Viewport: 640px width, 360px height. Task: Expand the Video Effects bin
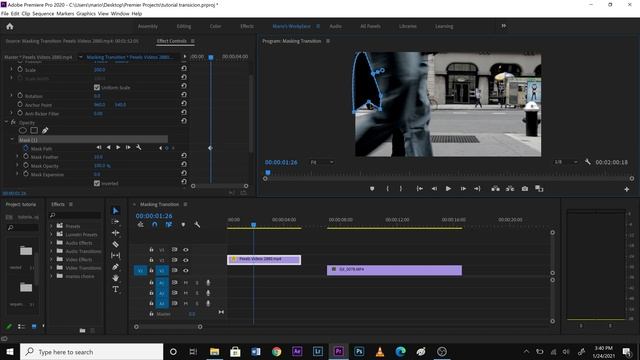click(51, 259)
